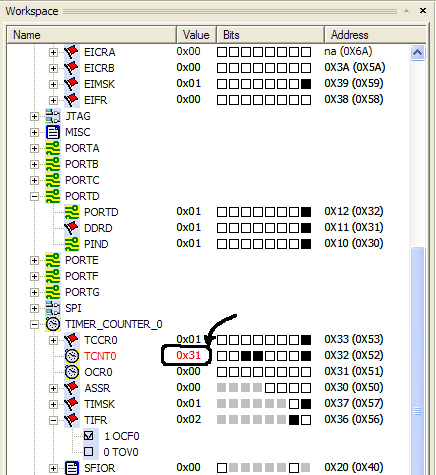Screen dimensions: 436x475
Task: Toggle bit 0 of the TIMSK register
Action: [x=306, y=404]
